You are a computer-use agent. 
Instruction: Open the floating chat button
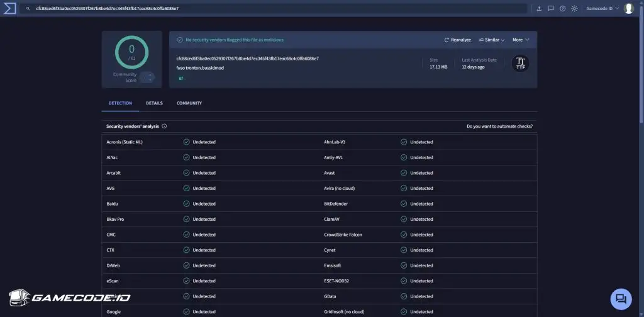[x=620, y=298]
